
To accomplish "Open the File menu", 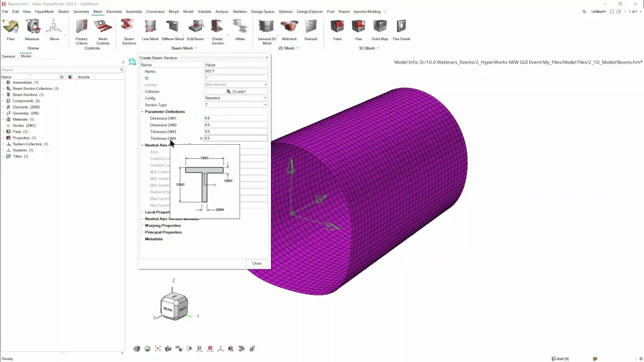I will 5,11.
